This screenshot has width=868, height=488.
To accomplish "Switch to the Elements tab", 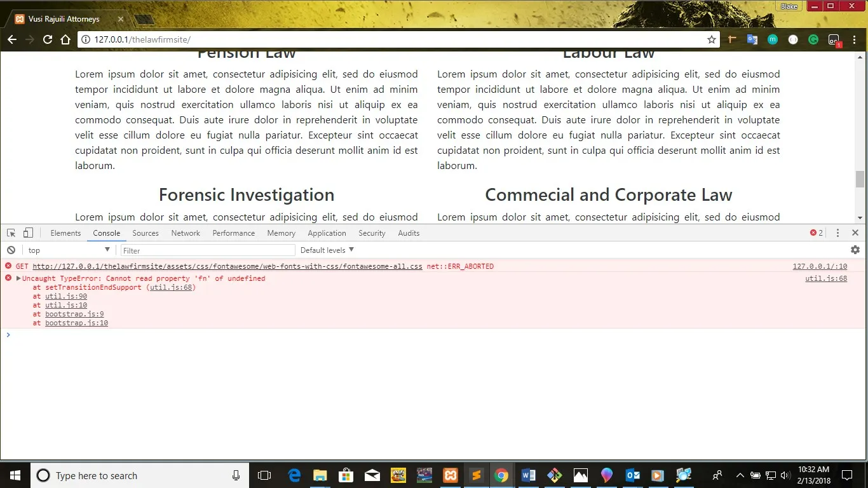I will (65, 233).
